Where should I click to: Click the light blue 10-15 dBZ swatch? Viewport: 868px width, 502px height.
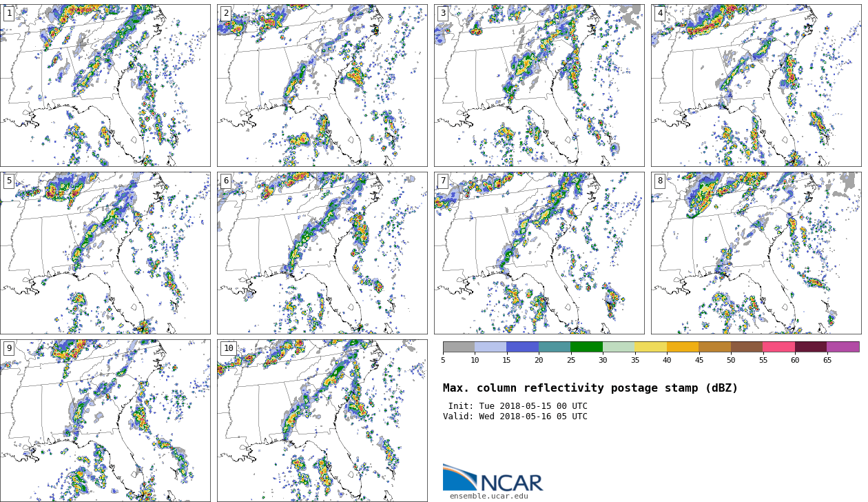click(x=490, y=347)
